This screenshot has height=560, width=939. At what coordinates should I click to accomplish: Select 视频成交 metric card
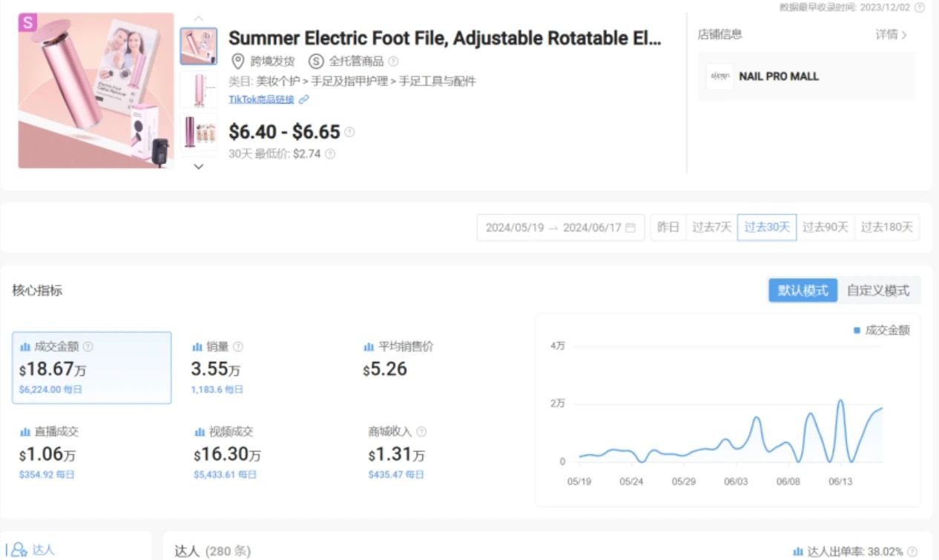[x=228, y=452]
